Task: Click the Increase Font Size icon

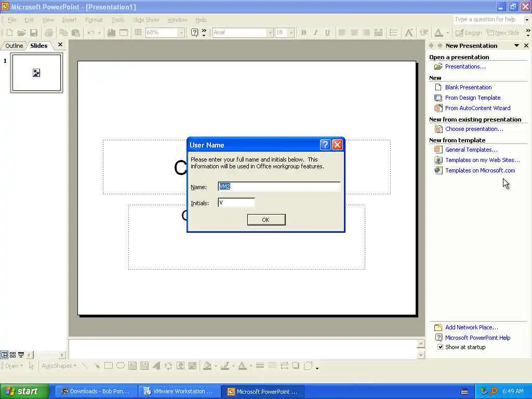Action: (x=409, y=33)
